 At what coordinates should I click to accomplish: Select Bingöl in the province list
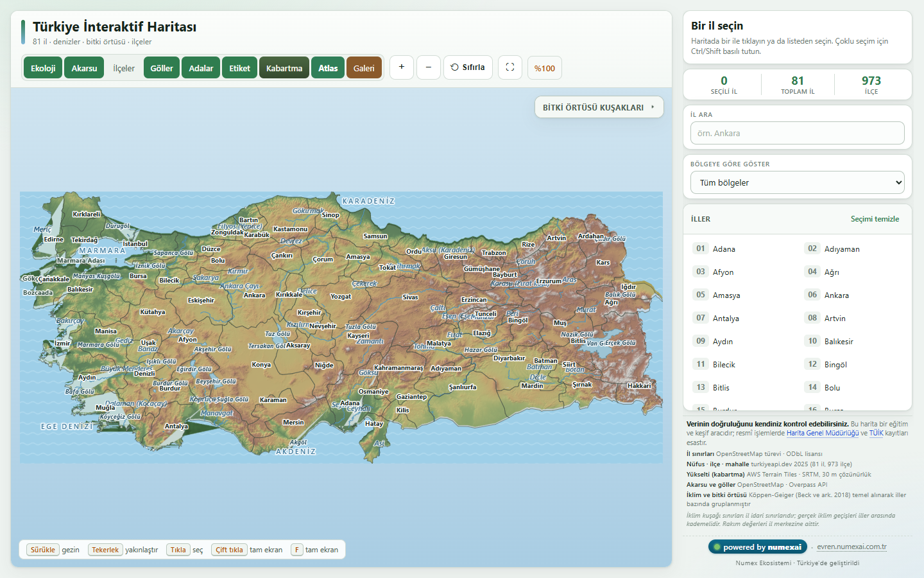point(853,364)
